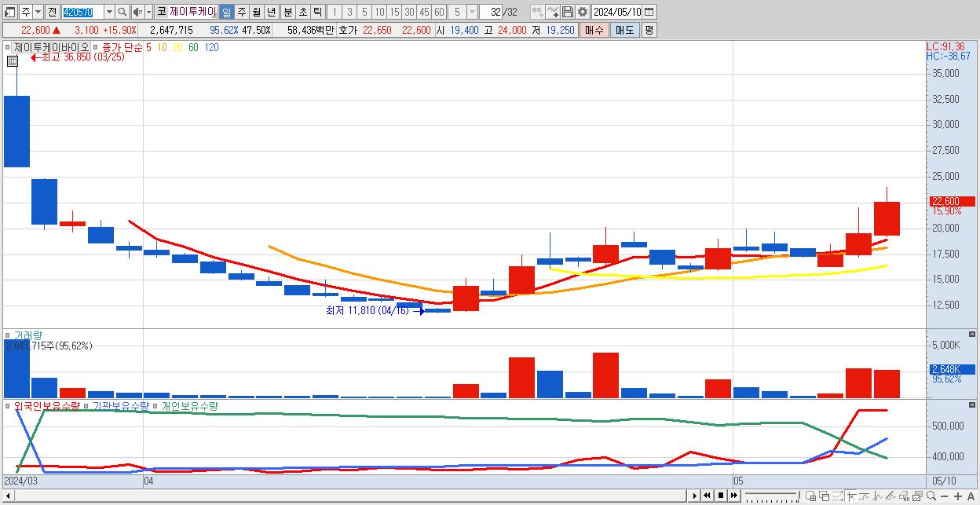This screenshot has height=505, width=980.
Task: Click the line-with-cursor drawing icon
Action: click(x=553, y=12)
